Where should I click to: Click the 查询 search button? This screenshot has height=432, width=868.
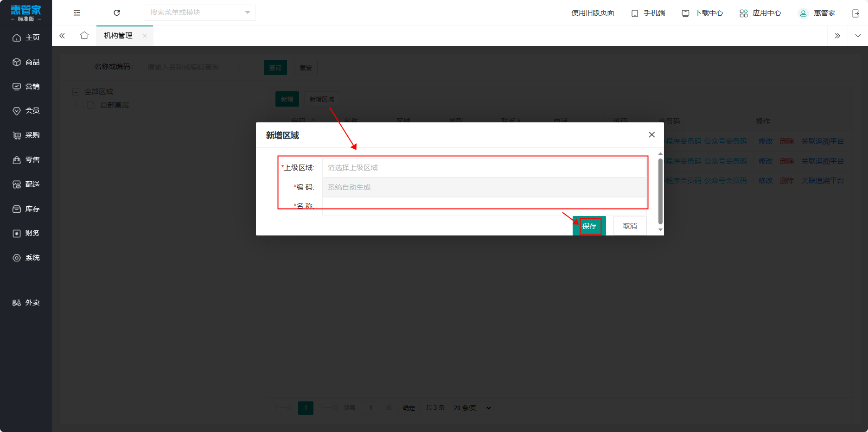click(x=275, y=68)
